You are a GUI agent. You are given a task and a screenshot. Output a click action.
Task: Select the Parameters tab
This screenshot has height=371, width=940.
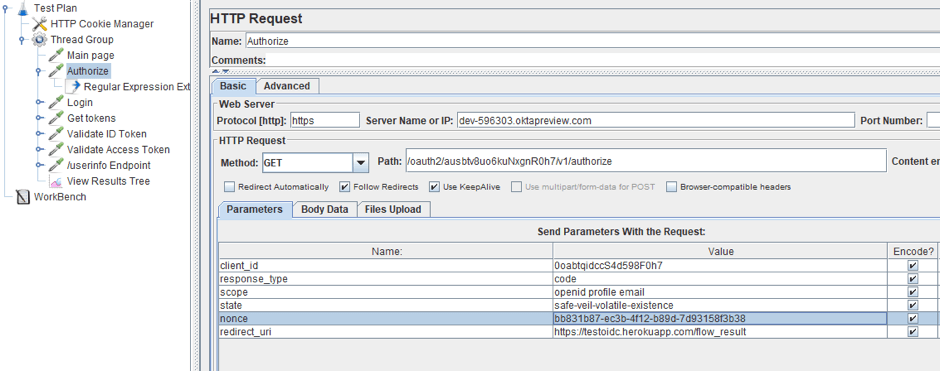(x=255, y=209)
